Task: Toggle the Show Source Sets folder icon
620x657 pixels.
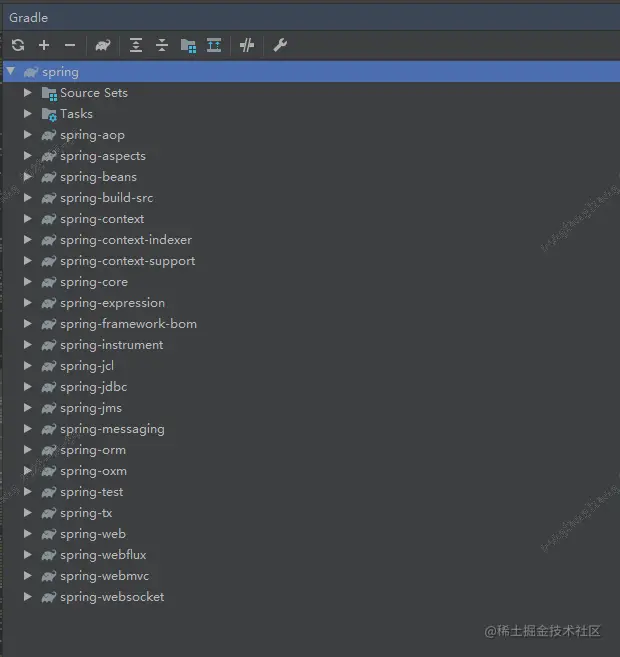Action: pyautogui.click(x=188, y=45)
